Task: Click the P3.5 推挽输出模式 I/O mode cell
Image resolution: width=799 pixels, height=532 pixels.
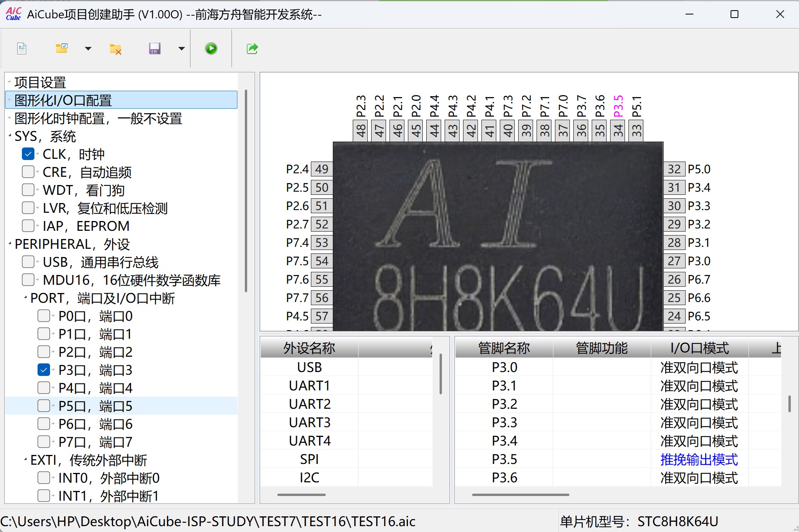Action: [700, 459]
